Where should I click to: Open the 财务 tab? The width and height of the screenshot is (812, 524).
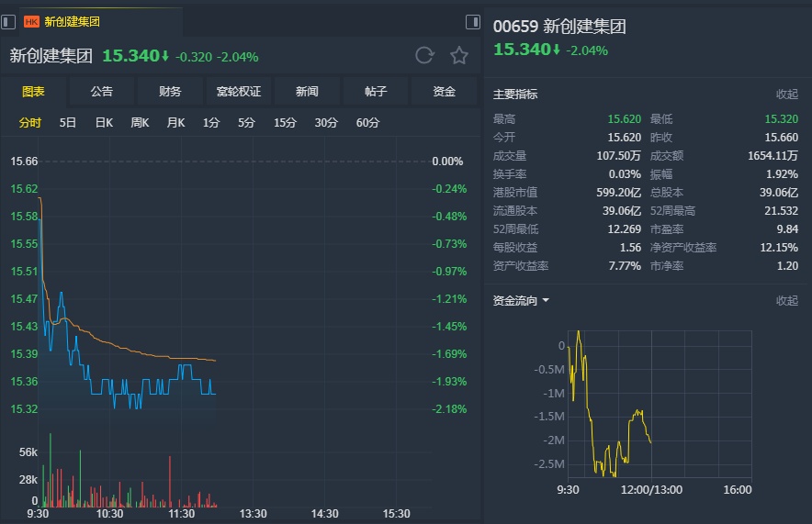click(x=170, y=92)
